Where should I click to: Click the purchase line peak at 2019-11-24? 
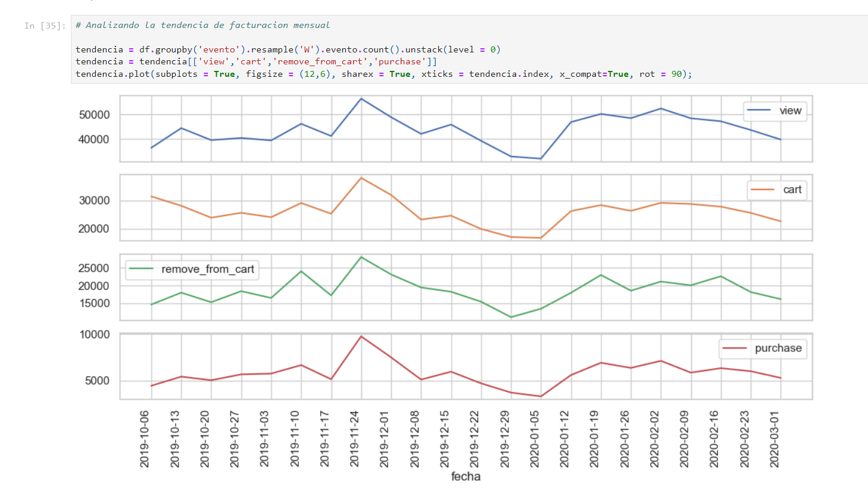[x=361, y=337]
